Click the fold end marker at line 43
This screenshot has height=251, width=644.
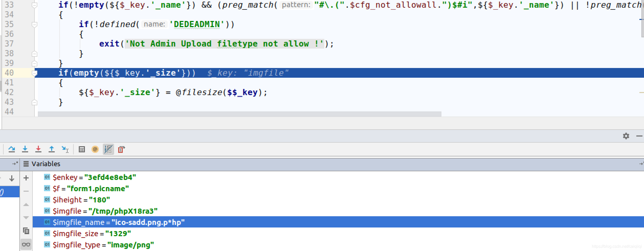[x=34, y=102]
